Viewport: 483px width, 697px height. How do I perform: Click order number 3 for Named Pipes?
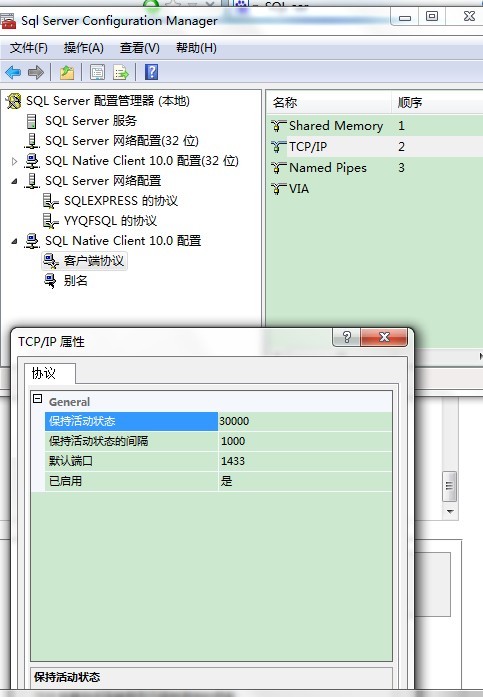(401, 168)
